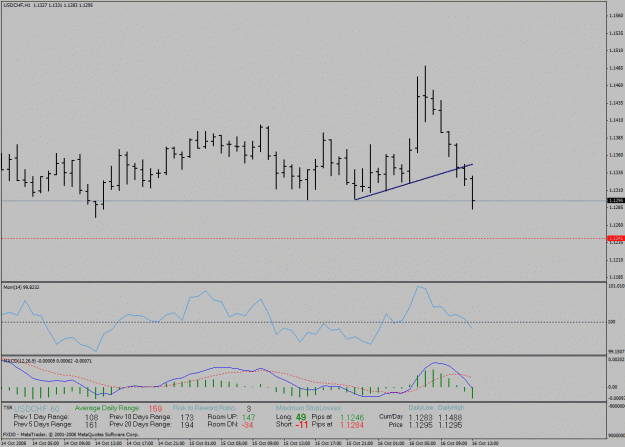Click the 14 Oct 2008 time axis label
Viewport: 625px width, 447px height.
point(14,443)
